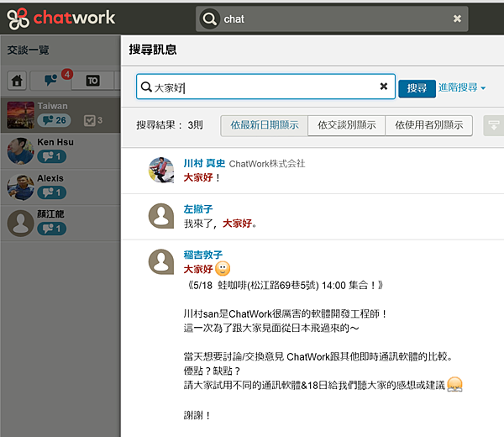This screenshot has height=437, width=504.
Task: Click 顏江龍's default avatar
Action: coord(20,224)
